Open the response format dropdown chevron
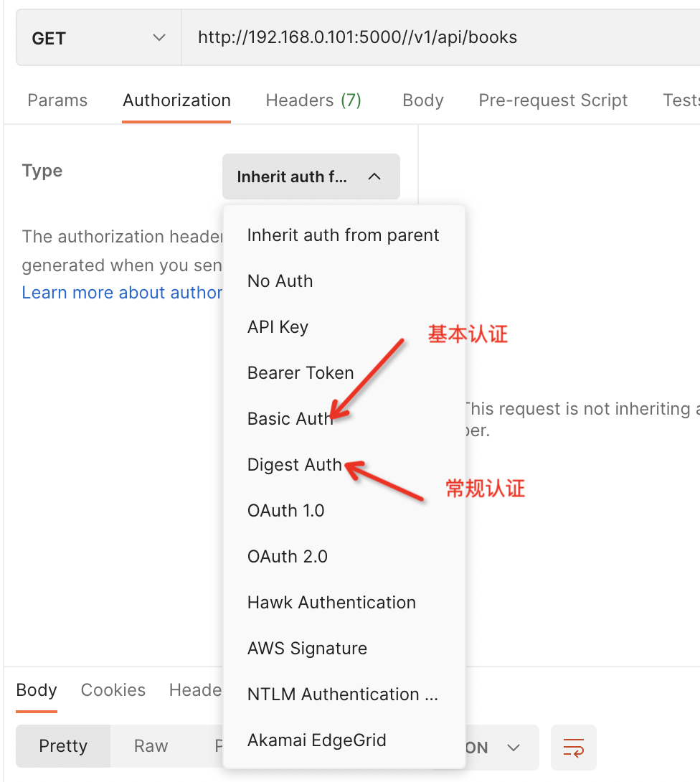The width and height of the screenshot is (700, 782). (x=513, y=748)
